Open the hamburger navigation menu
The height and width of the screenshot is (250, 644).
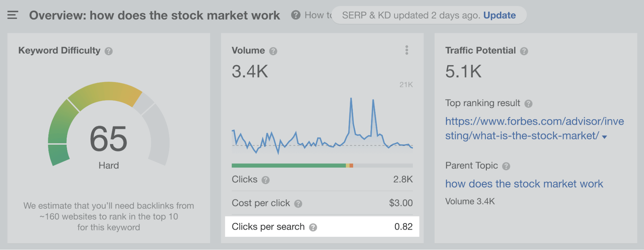(x=12, y=15)
